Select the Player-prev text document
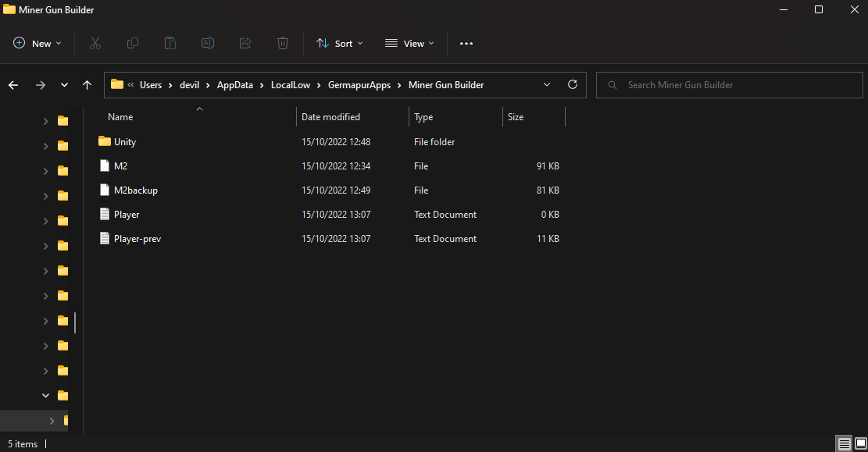 coord(138,239)
